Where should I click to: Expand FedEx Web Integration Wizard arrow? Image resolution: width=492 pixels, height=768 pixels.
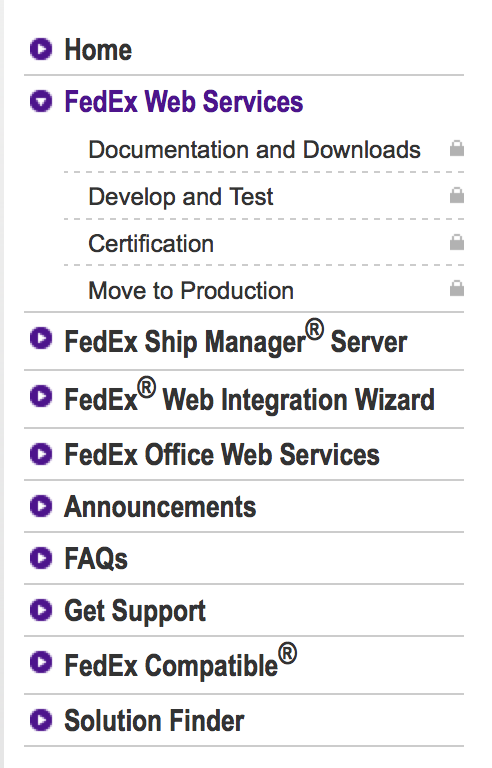click(x=41, y=396)
